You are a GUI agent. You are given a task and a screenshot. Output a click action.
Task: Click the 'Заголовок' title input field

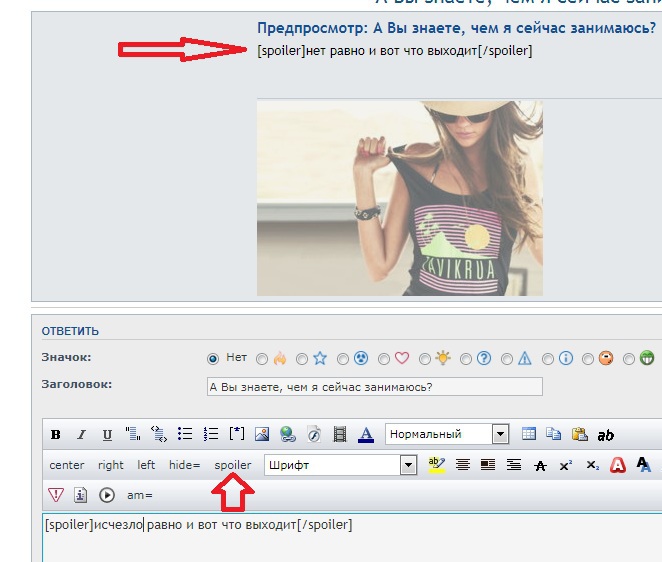tap(374, 386)
